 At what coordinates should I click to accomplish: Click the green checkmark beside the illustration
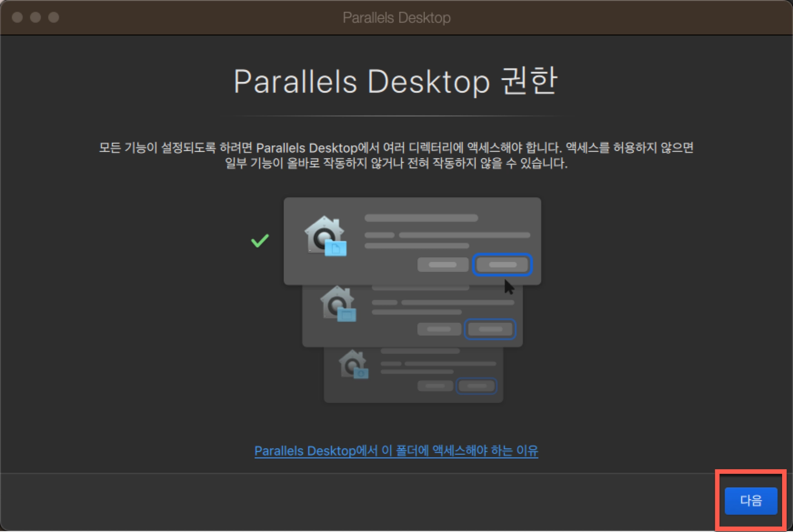(x=260, y=240)
